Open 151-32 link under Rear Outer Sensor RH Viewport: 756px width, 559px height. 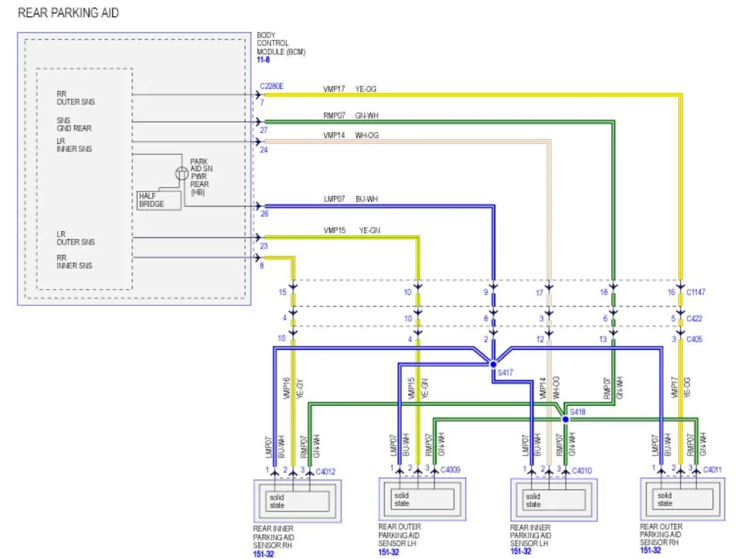[650, 550]
